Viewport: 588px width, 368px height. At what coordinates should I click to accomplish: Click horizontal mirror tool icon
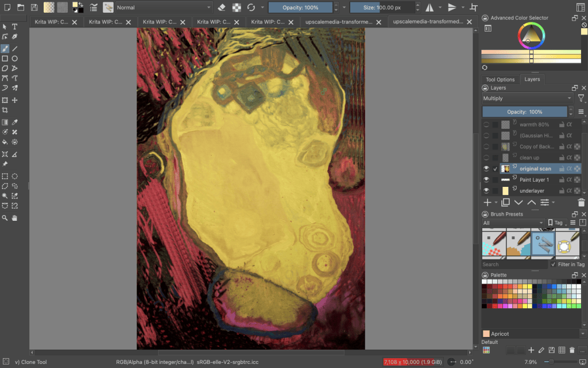430,7
